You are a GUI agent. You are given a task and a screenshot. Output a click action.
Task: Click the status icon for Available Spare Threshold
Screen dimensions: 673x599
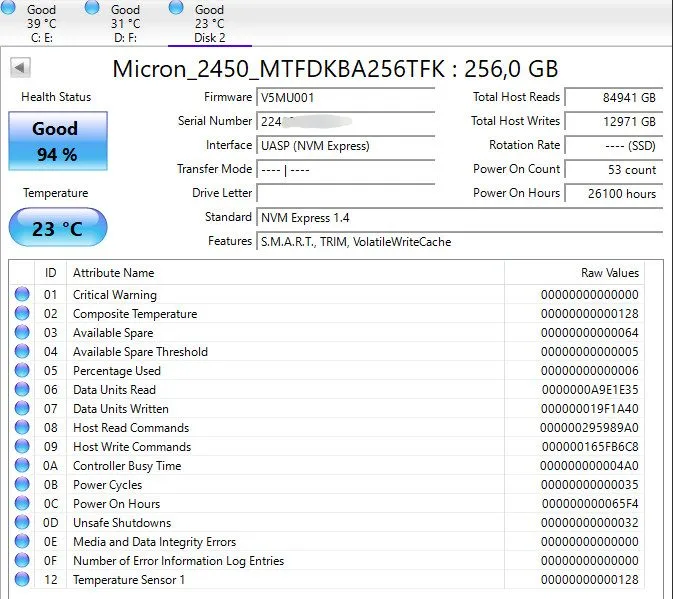click(x=22, y=351)
